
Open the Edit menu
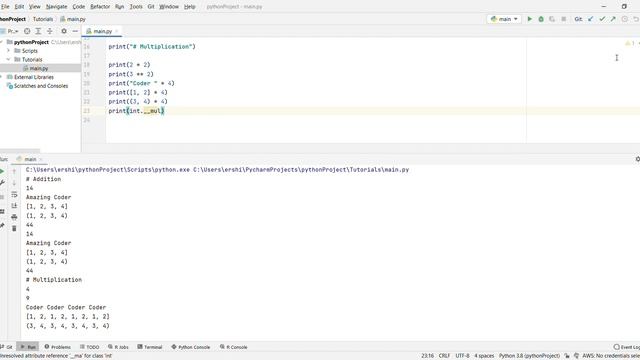tap(19, 7)
